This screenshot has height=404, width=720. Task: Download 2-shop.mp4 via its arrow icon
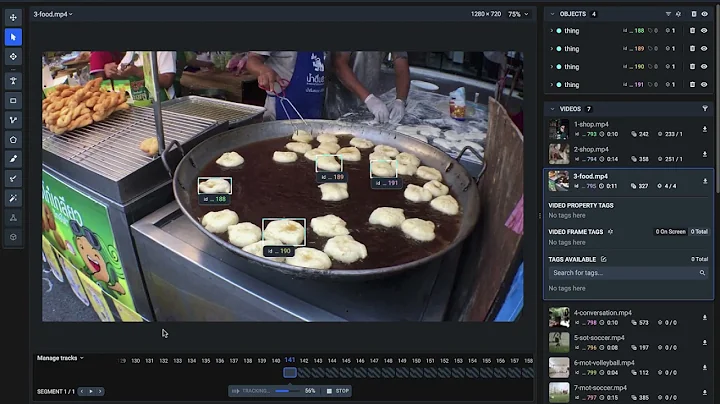(x=705, y=154)
